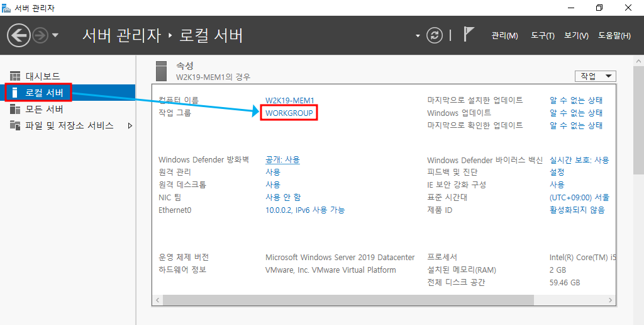Click the 속성 server icon
Viewport: 644px width, 325px height.
tap(162, 71)
